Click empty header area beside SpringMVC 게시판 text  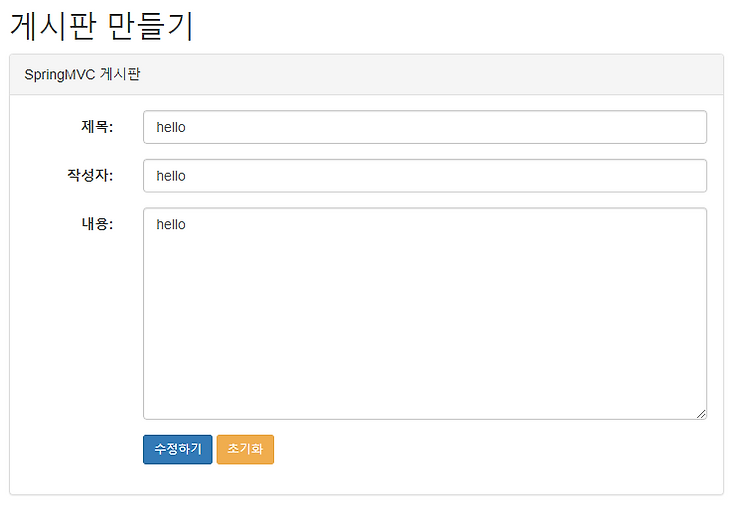click(x=430, y=75)
